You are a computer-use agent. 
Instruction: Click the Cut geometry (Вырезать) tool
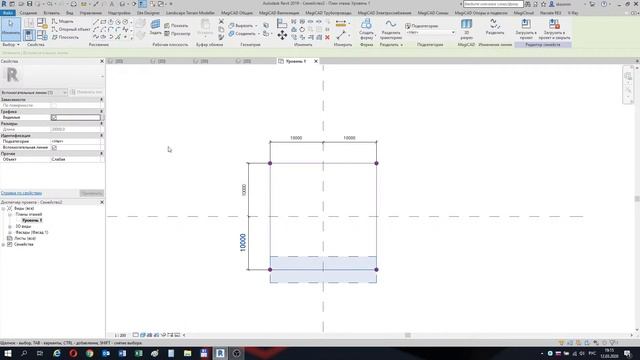coord(241,26)
